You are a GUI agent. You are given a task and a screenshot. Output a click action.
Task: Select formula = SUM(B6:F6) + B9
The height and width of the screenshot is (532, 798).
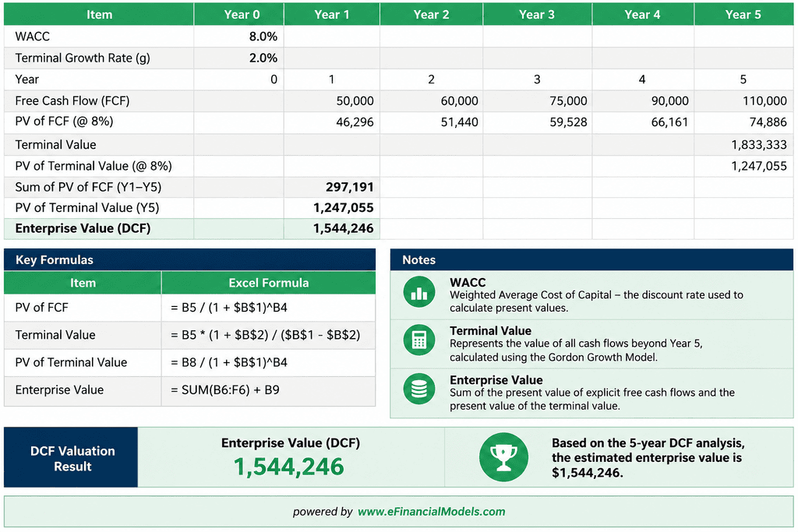pyautogui.click(x=269, y=390)
